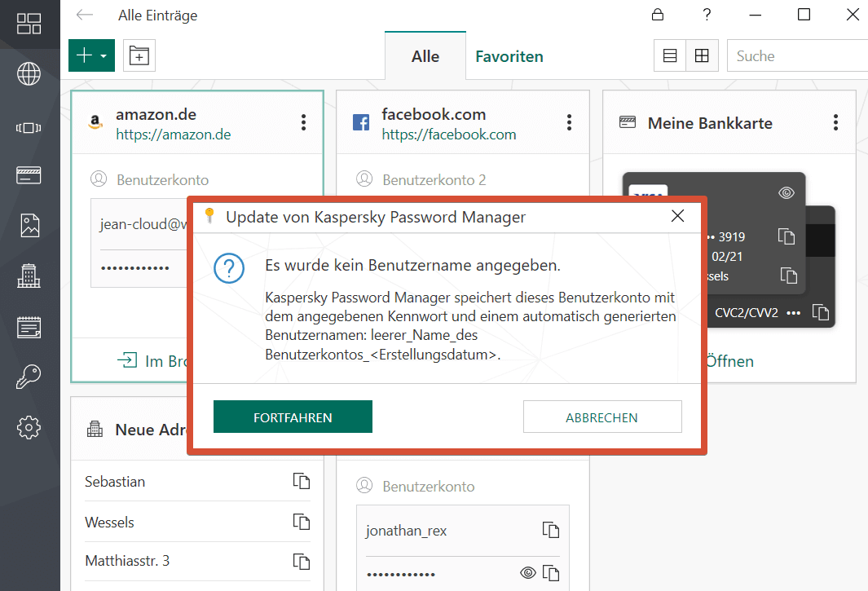Select the Favoriten tab
Viewport: 868px width, 591px height.
tap(509, 56)
